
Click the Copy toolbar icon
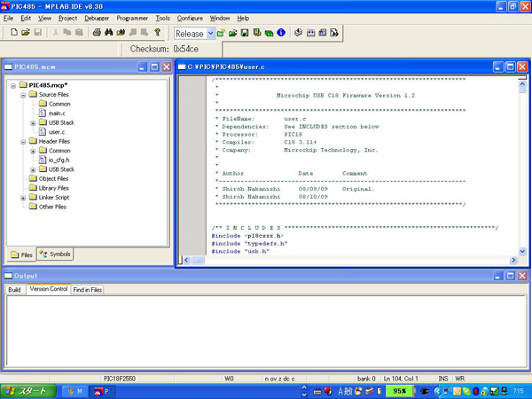[67, 33]
